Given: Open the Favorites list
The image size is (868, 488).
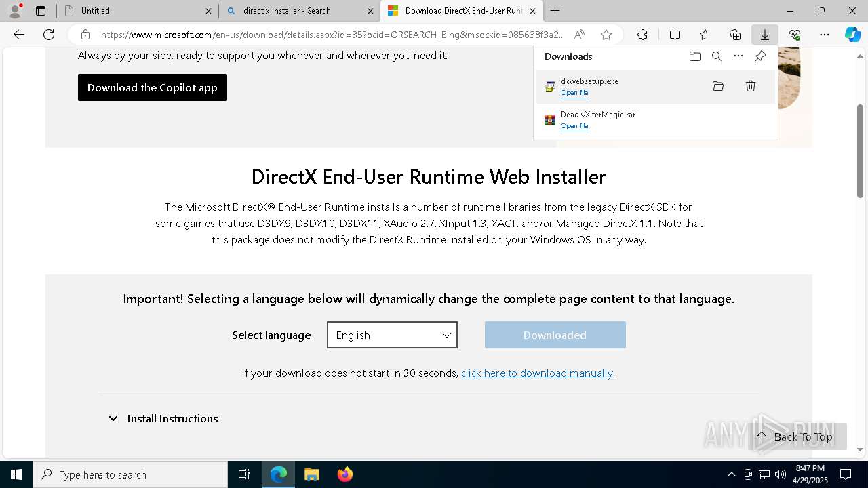Looking at the screenshot, I should [x=705, y=35].
